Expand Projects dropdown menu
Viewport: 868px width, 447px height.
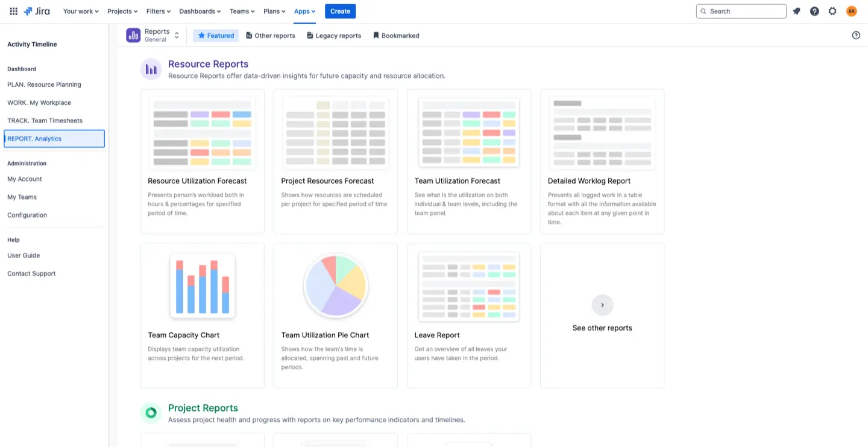122,11
